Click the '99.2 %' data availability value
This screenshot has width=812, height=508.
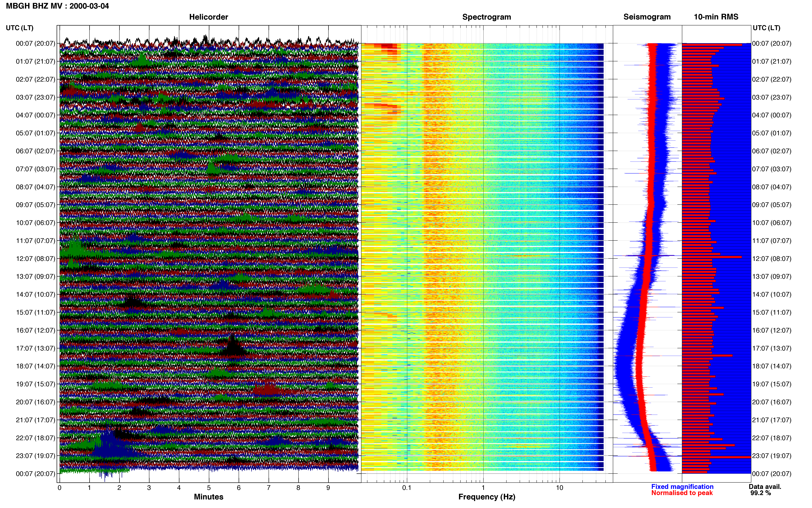(761, 493)
